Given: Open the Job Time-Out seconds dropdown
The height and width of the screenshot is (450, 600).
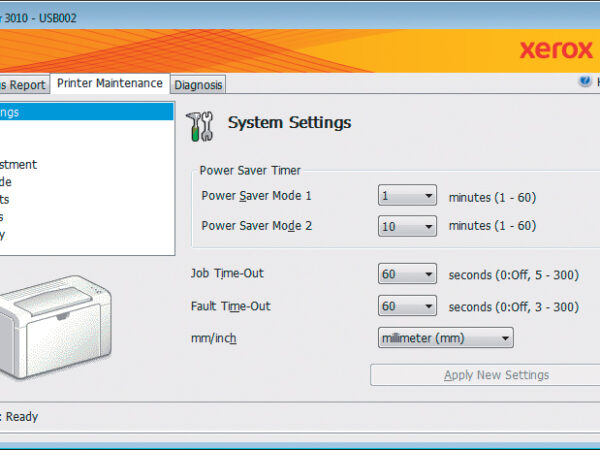Looking at the screenshot, I should tap(407, 274).
